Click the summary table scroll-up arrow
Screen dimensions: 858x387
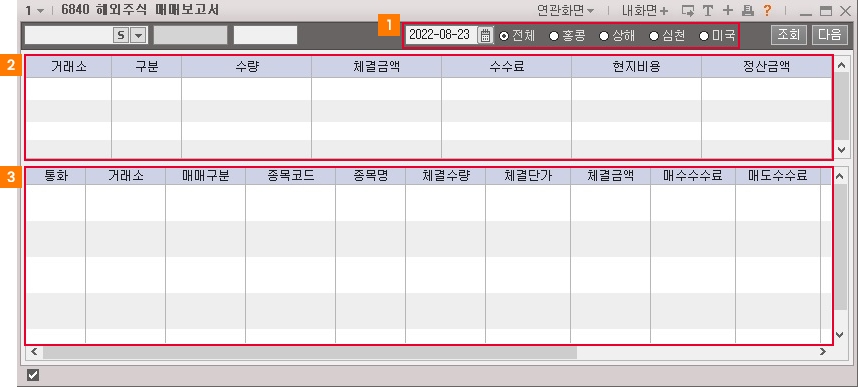(841, 64)
